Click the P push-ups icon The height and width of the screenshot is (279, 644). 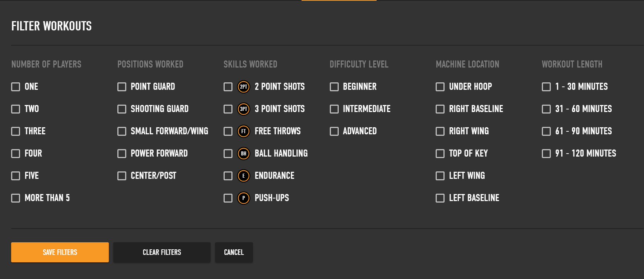pos(244,198)
